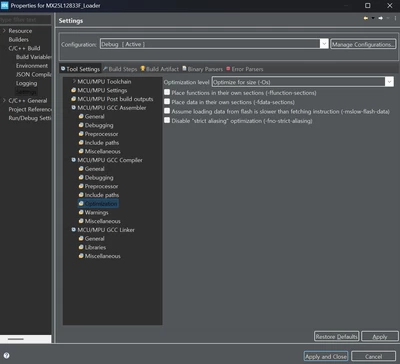Select compiler Include paths entry

pos(102,195)
